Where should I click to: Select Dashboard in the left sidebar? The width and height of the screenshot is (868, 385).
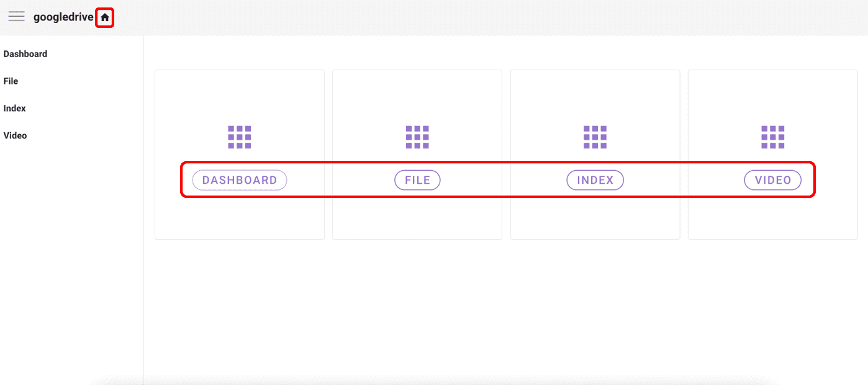[x=25, y=54]
